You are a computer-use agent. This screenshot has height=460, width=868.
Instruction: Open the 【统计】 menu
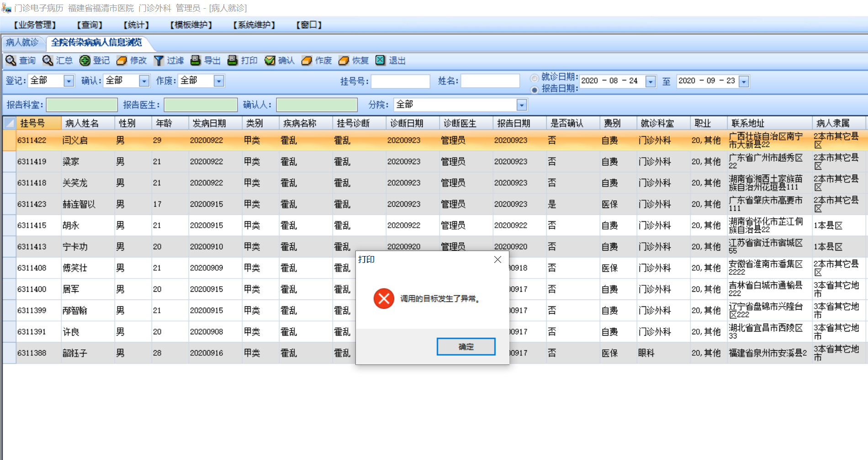click(x=136, y=25)
